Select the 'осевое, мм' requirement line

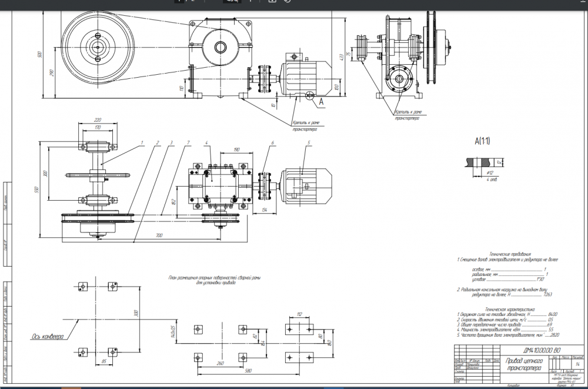coord(509,269)
